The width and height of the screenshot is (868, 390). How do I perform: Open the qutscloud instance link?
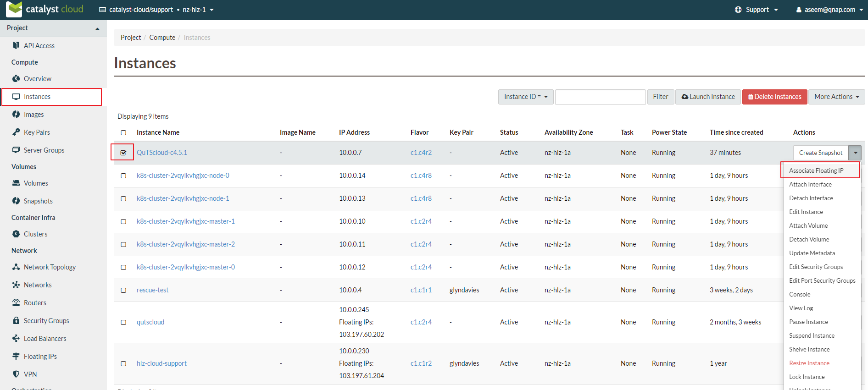[x=150, y=322]
